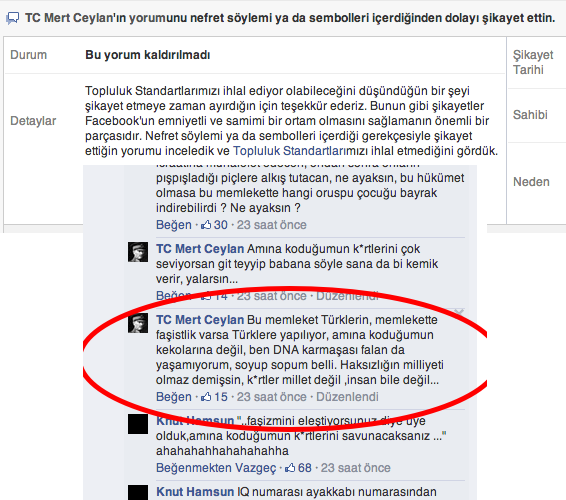The width and height of the screenshot is (566, 500).
Task: Click Düzenlendi on the circled comment
Action: tap(347, 397)
